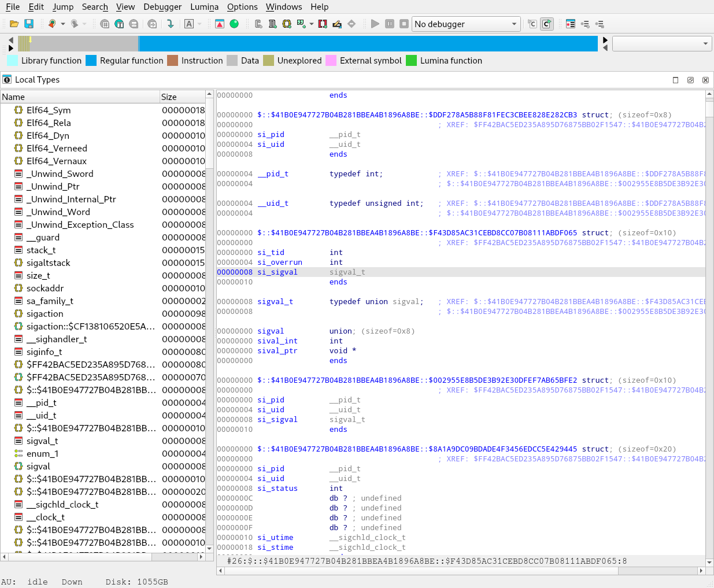Screen dimensions: 714x588
Task: Open the dropdown beside the green boxes icon
Action: 312,24
